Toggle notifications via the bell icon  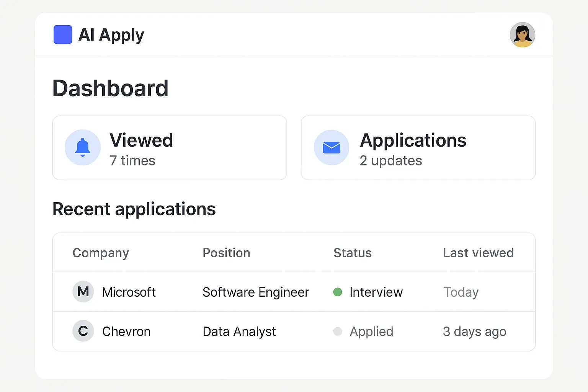click(x=82, y=147)
